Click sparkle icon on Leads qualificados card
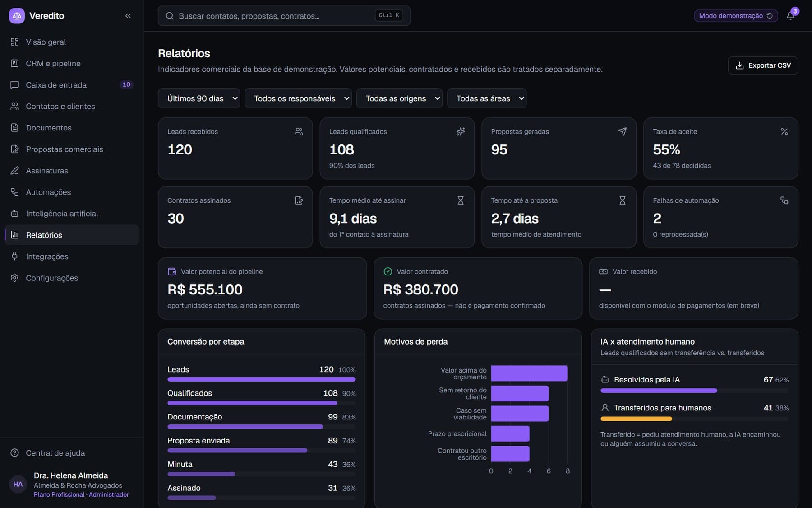 click(x=461, y=131)
